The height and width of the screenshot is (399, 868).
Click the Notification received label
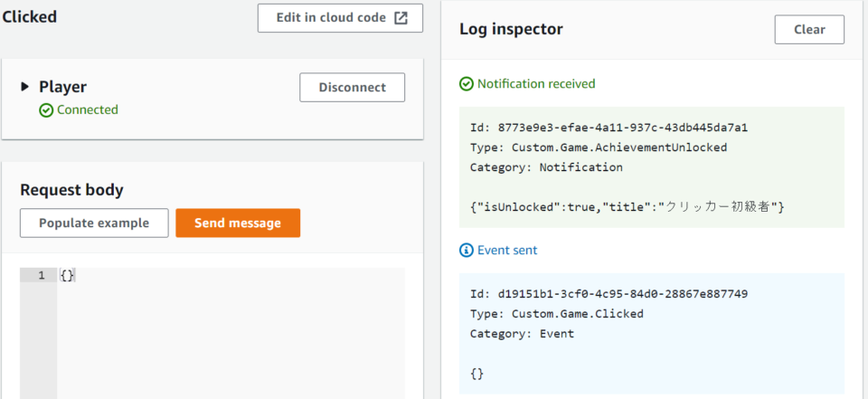point(536,84)
